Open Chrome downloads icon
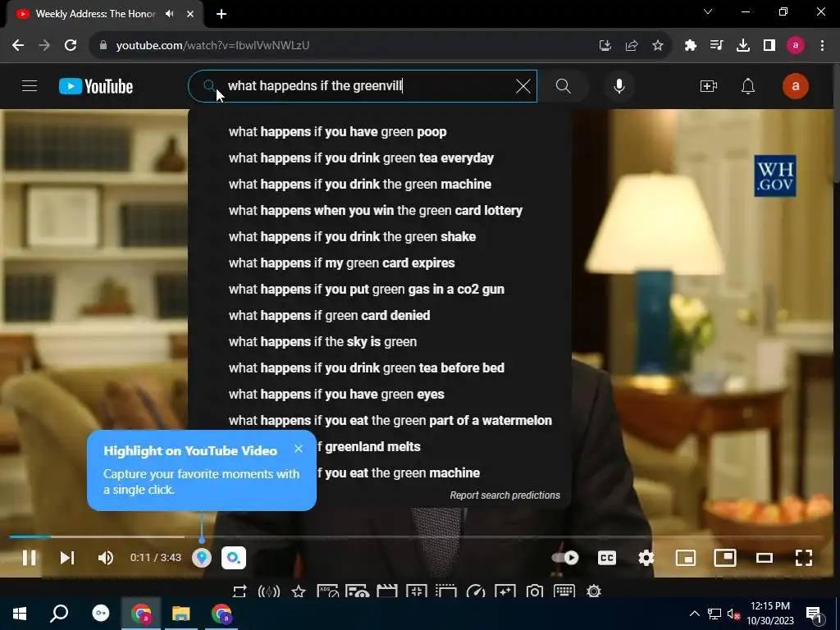The width and height of the screenshot is (840, 630). point(743,46)
